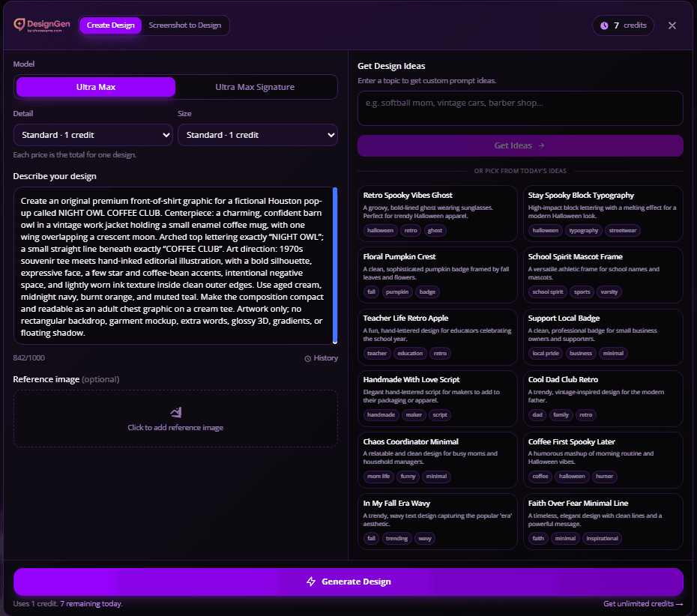
Task: Pick the Cool Dad Club Retro idea
Action: click(x=603, y=398)
